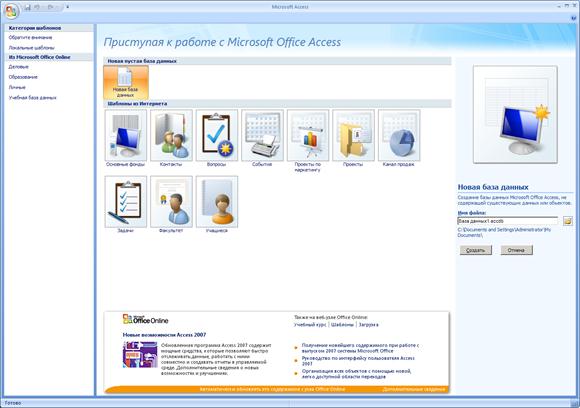Choose the События template
Viewport: 580px width, 408px height.
262,138
